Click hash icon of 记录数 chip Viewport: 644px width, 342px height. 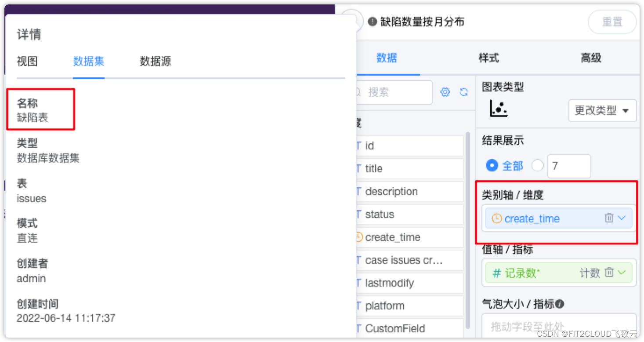tap(496, 273)
